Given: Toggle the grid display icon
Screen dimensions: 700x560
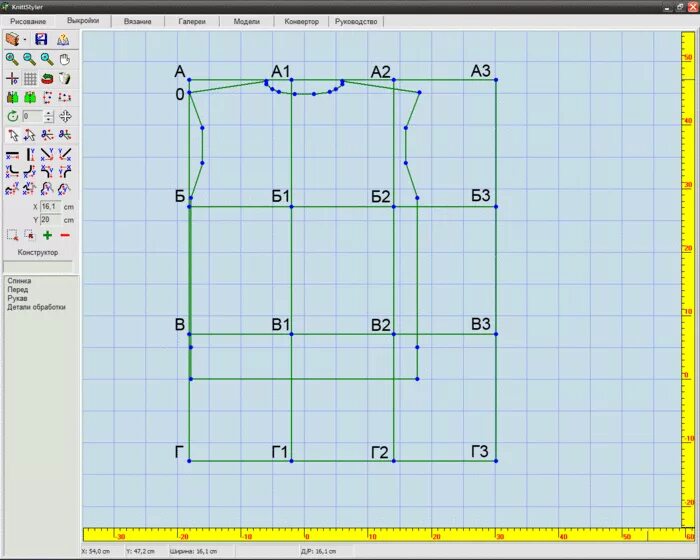Looking at the screenshot, I should [30, 79].
